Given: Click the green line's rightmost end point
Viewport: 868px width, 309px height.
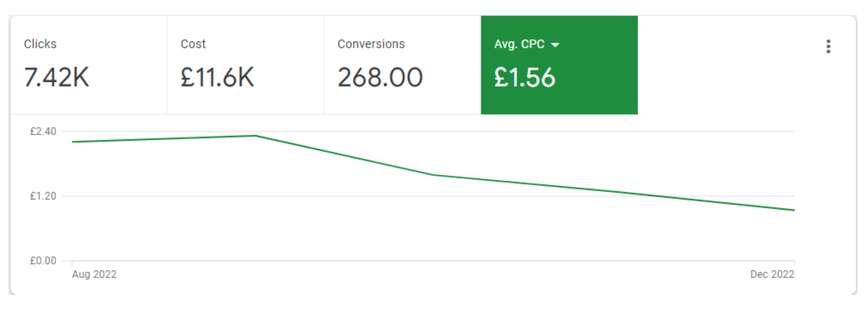Looking at the screenshot, I should 794,210.
